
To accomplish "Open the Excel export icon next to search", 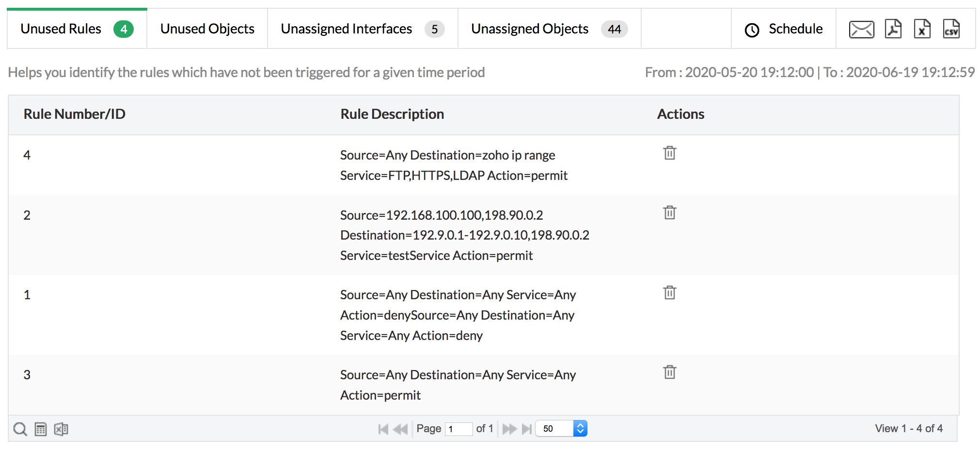I will click(61, 429).
